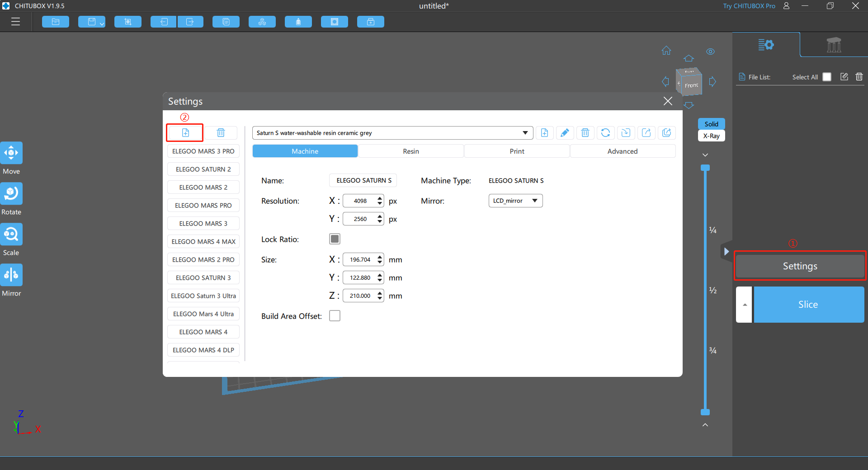The height and width of the screenshot is (470, 868).
Task: Click the import profile icon
Action: [x=626, y=133]
